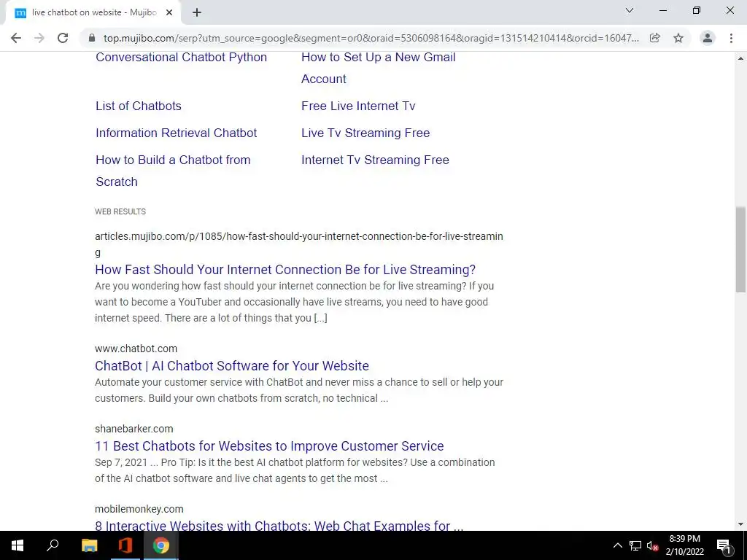Open How Fast Should Your Internet Connection result
This screenshot has width=747, height=560.
pyautogui.click(x=285, y=270)
